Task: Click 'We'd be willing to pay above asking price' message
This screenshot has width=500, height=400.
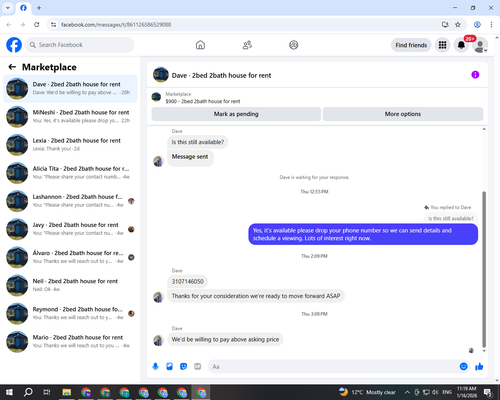Action: pyautogui.click(x=225, y=339)
